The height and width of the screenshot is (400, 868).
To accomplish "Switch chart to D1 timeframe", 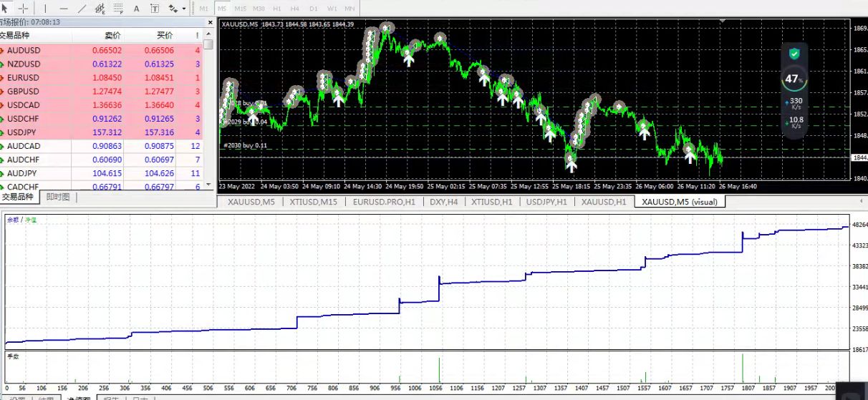I will [314, 9].
